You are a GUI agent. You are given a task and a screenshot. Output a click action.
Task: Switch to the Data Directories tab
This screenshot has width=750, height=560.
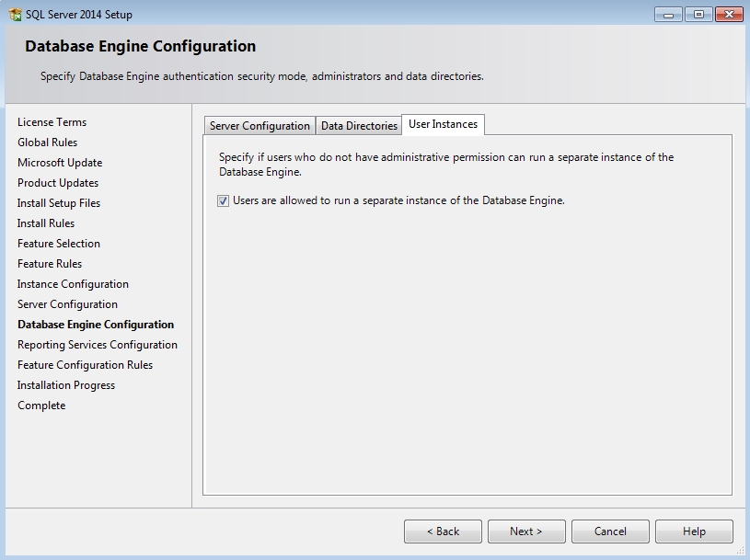point(359,126)
